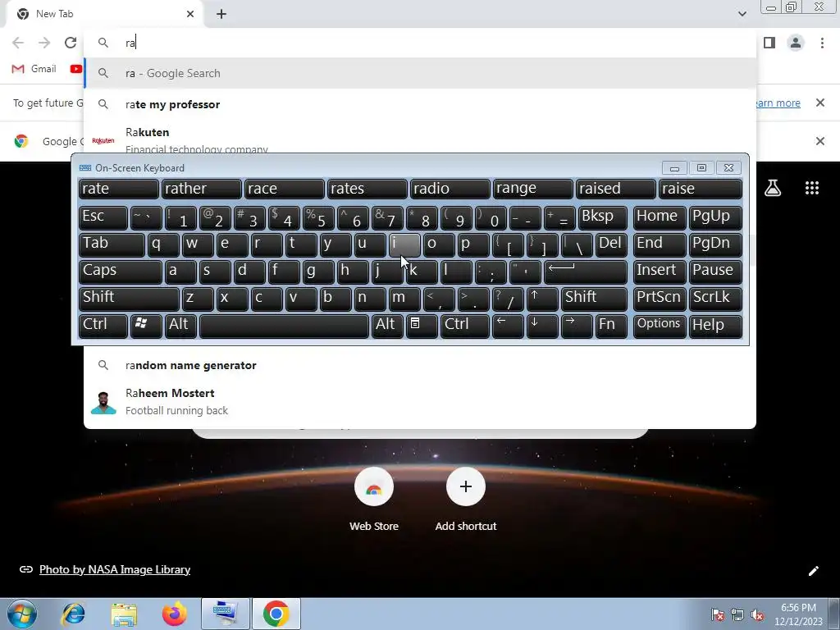The image size is (840, 630).
Task: Toggle the Fn key
Action: click(x=611, y=326)
